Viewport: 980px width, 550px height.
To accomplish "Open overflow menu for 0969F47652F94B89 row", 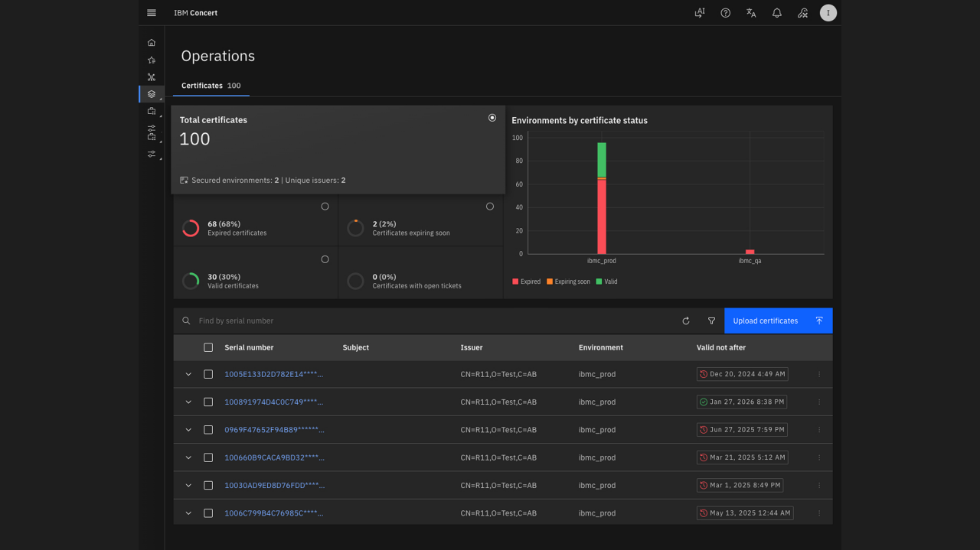I will tap(819, 430).
